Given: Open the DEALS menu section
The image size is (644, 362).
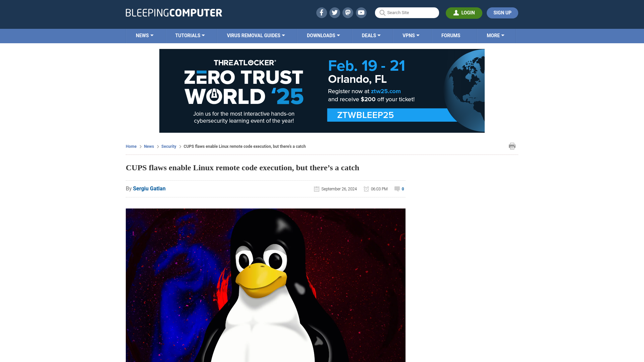Looking at the screenshot, I should click(x=371, y=35).
